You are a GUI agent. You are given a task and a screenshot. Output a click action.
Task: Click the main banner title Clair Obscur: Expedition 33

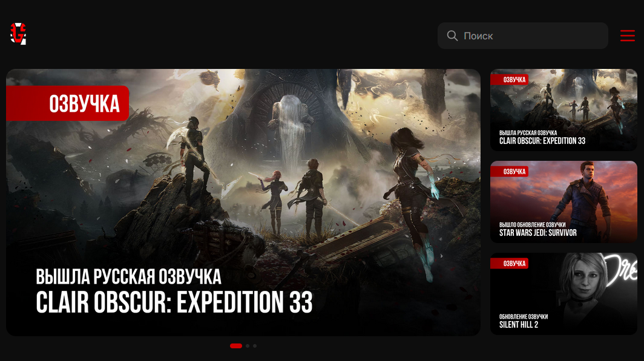[x=174, y=302]
